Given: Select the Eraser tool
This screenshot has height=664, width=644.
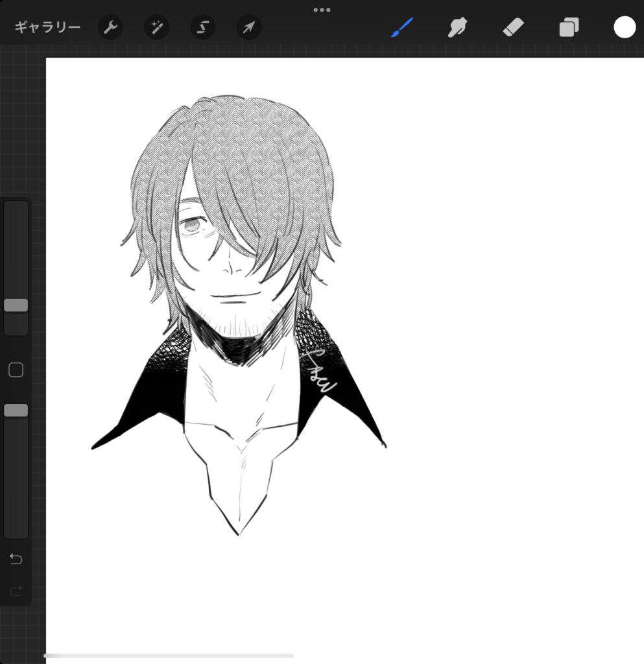Looking at the screenshot, I should click(x=513, y=27).
